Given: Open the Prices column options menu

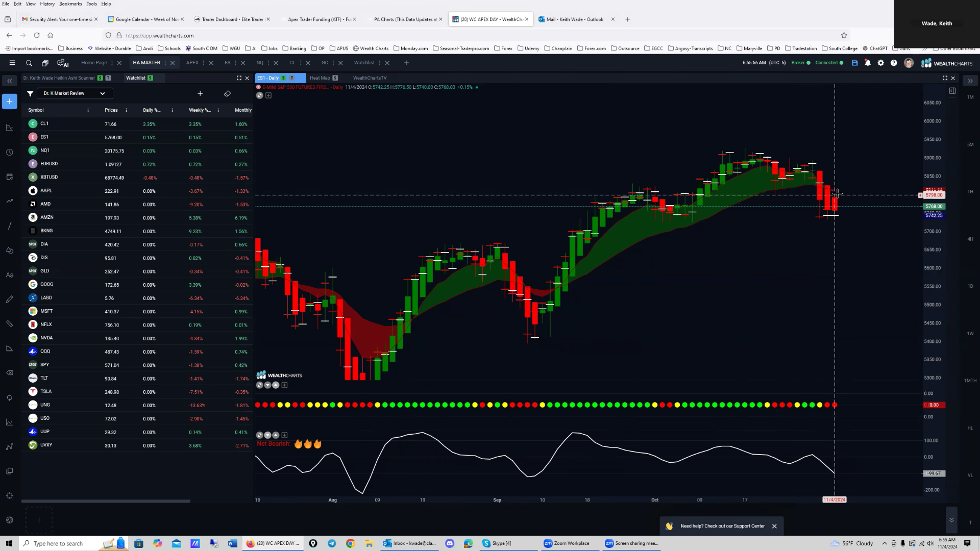Looking at the screenshot, I should point(127,110).
